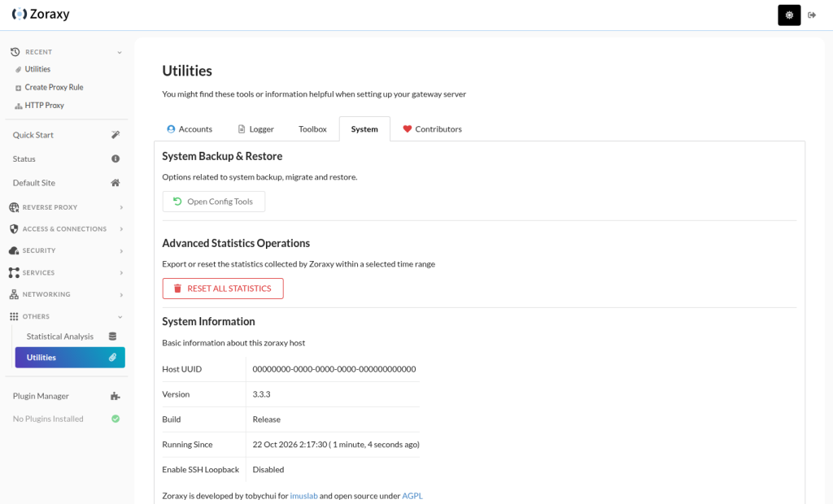Image resolution: width=833 pixels, height=504 pixels.
Task: Click the Host UUID value of zeros
Action: click(334, 369)
